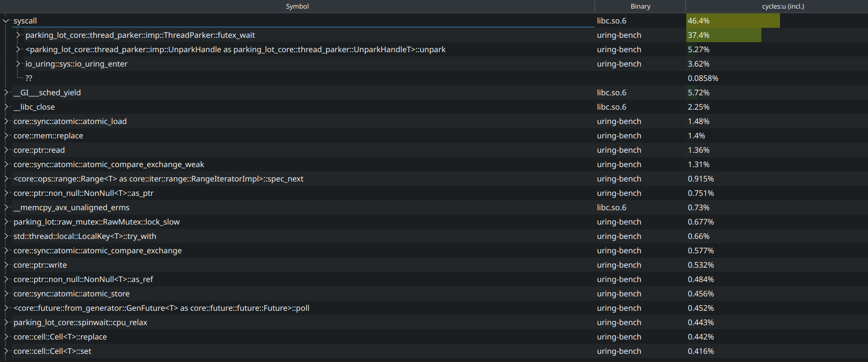Click the 0.442% cycles value

[x=701, y=337]
